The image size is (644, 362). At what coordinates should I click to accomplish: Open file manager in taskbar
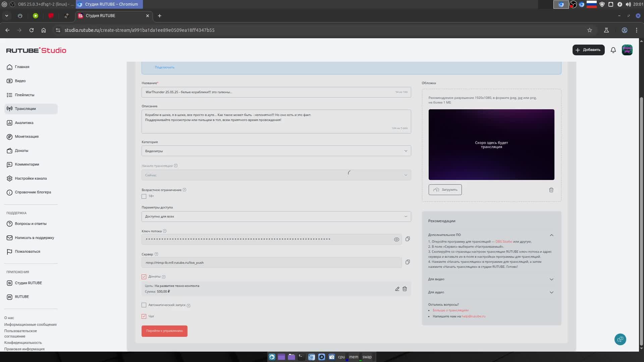click(291, 357)
